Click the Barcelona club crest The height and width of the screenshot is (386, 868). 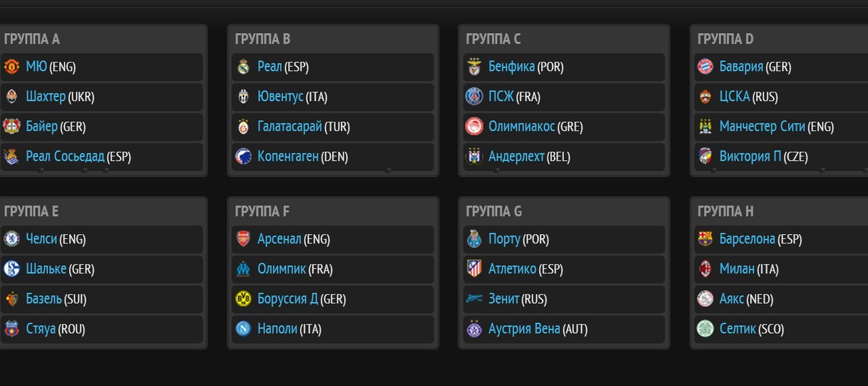tap(705, 239)
